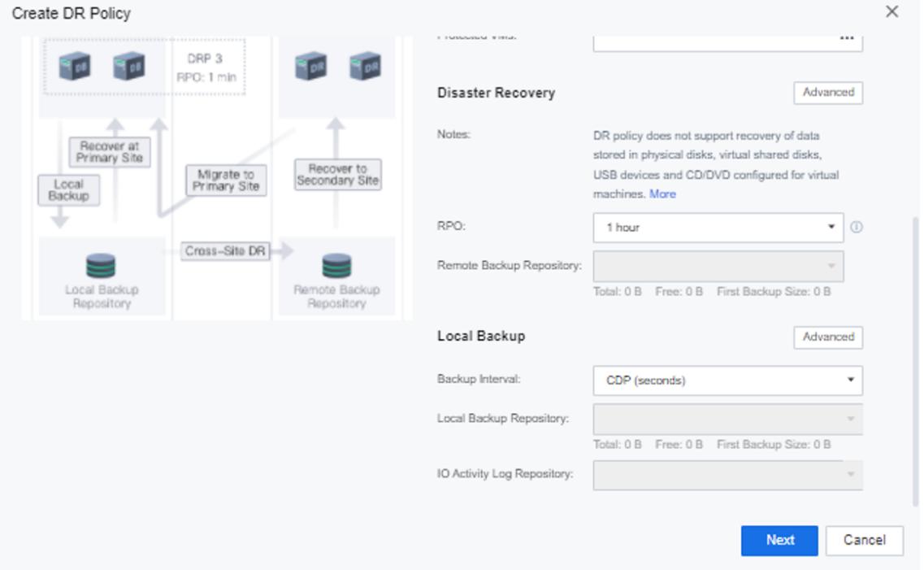Click the Local Backup section heading
Screen dimensions: 924x570
481,336
